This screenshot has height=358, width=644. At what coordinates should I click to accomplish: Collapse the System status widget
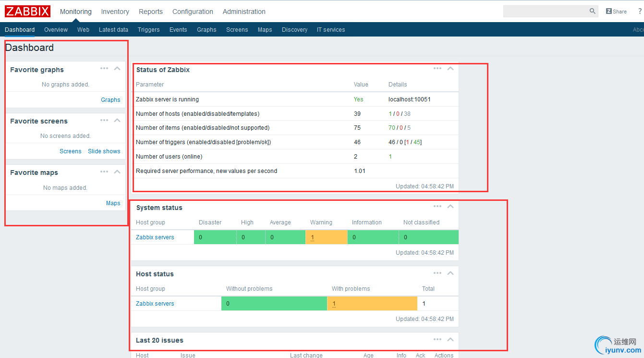[450, 206]
